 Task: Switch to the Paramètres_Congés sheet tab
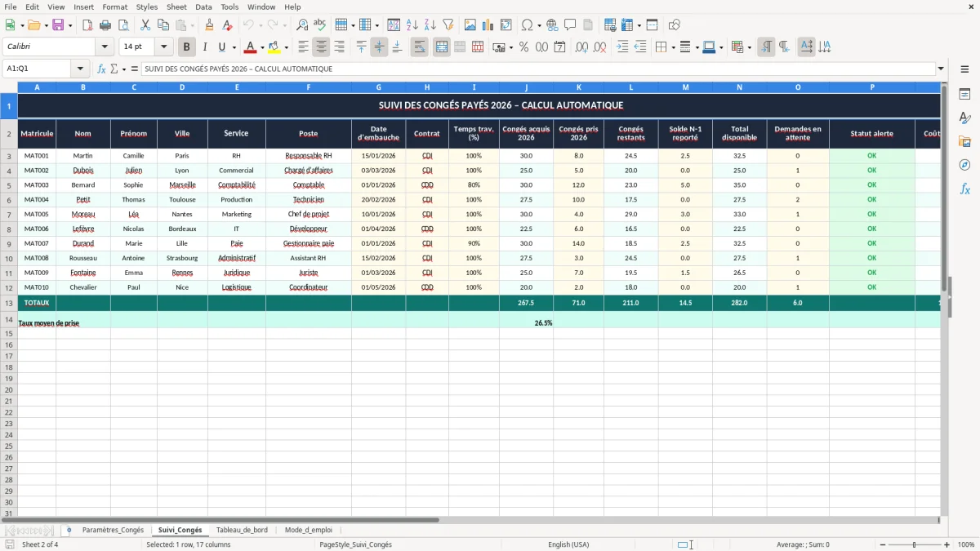(x=113, y=530)
